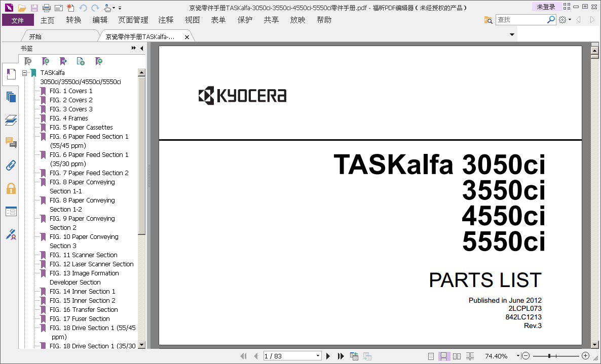
Task: Open a file with the folder icon
Action: (22, 8)
